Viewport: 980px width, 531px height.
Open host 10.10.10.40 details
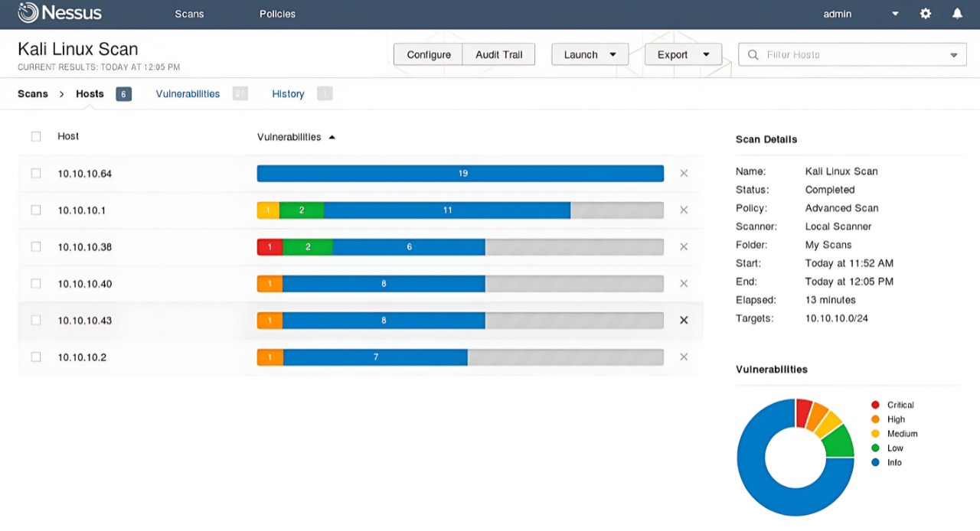(84, 284)
